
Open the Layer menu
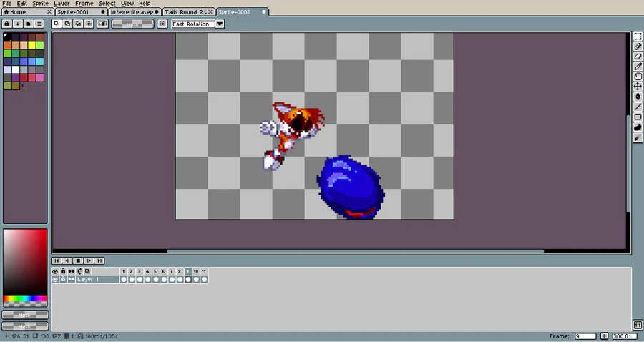(x=62, y=4)
